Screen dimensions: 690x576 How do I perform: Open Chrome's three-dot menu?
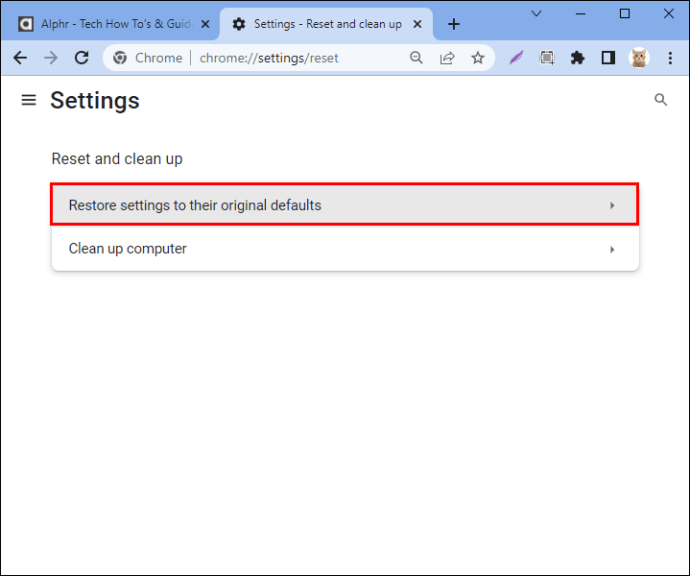pyautogui.click(x=670, y=58)
